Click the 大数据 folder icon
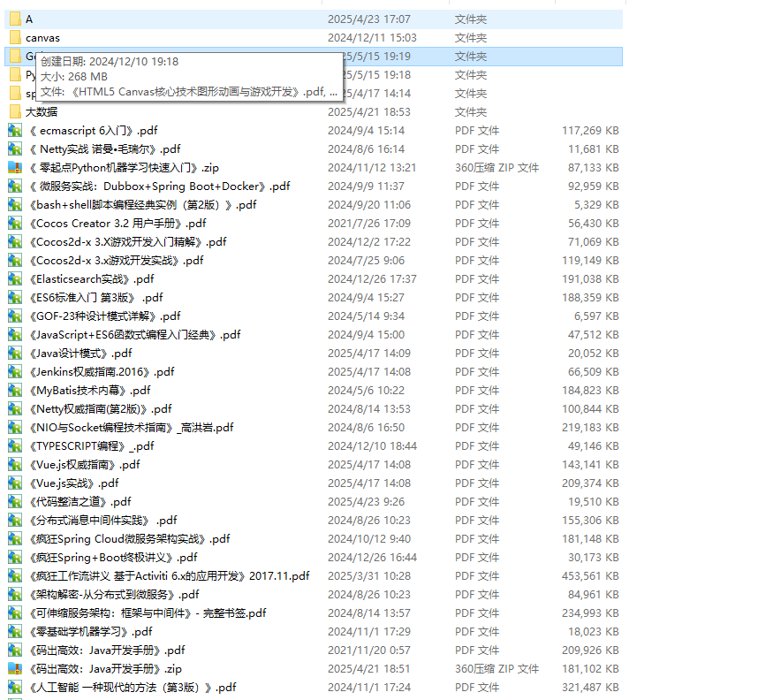This screenshot has width=773, height=700. click(x=15, y=111)
